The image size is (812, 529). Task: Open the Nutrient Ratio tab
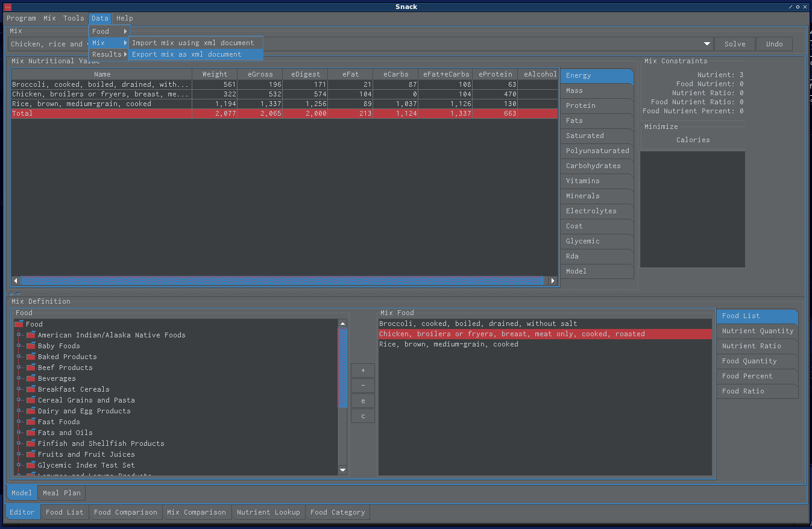[x=757, y=346]
